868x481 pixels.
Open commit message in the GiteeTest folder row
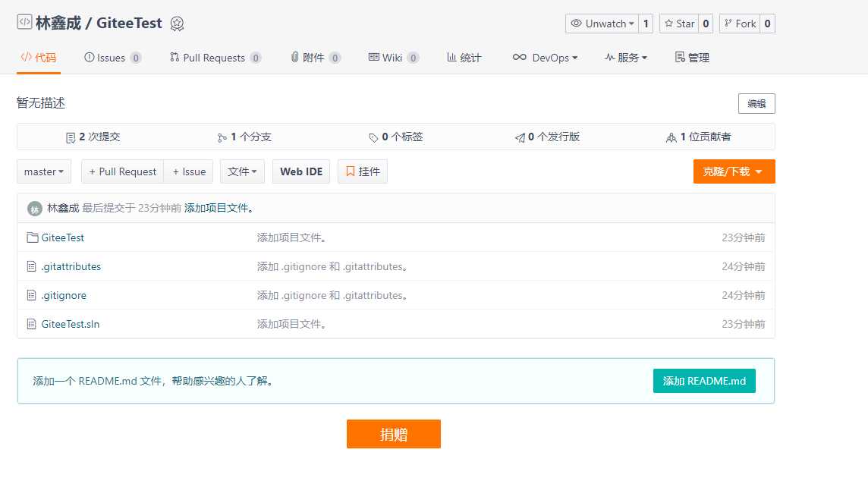[x=291, y=237]
